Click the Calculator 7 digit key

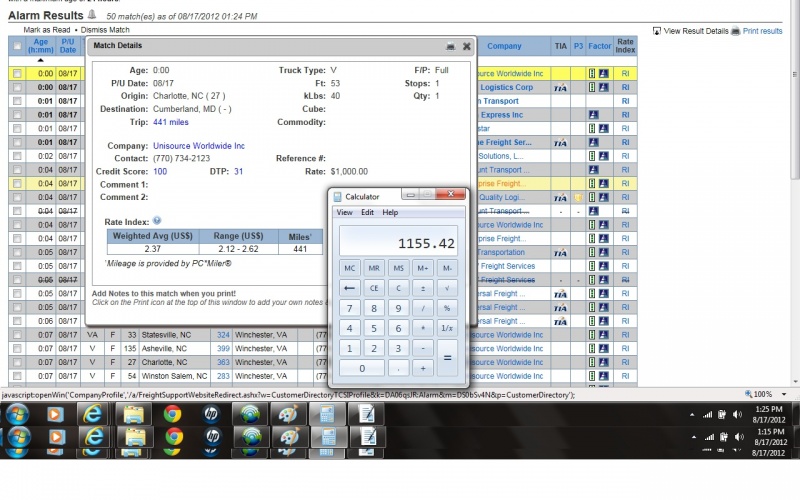(349, 308)
